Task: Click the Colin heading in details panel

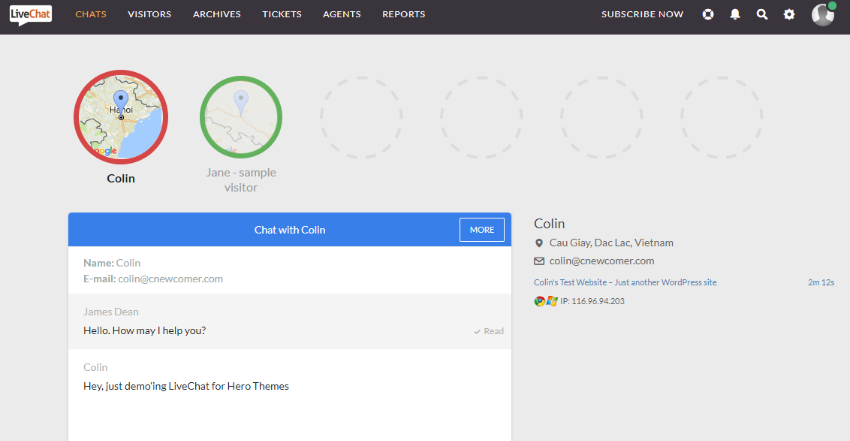Action: [549, 224]
